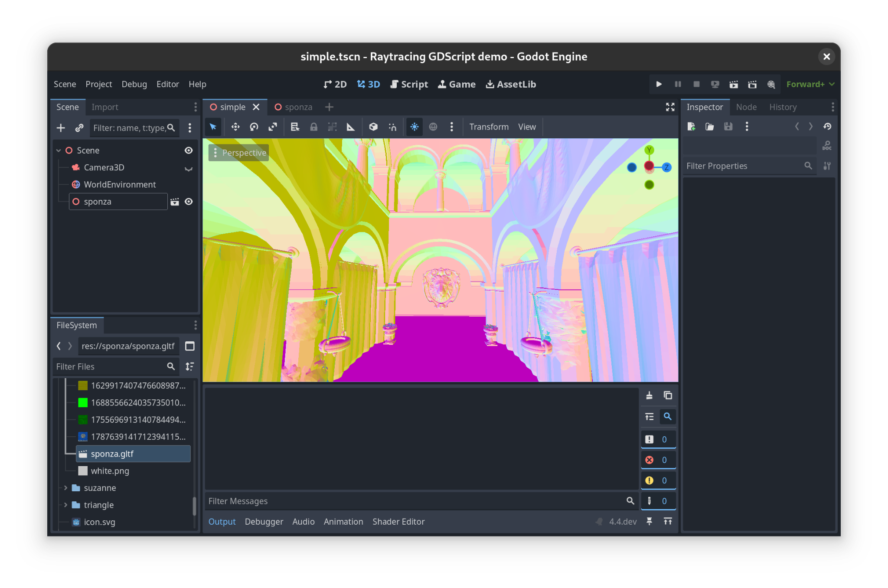The height and width of the screenshot is (588, 888).
Task: Run remote debug deploy
Action: 715,84
